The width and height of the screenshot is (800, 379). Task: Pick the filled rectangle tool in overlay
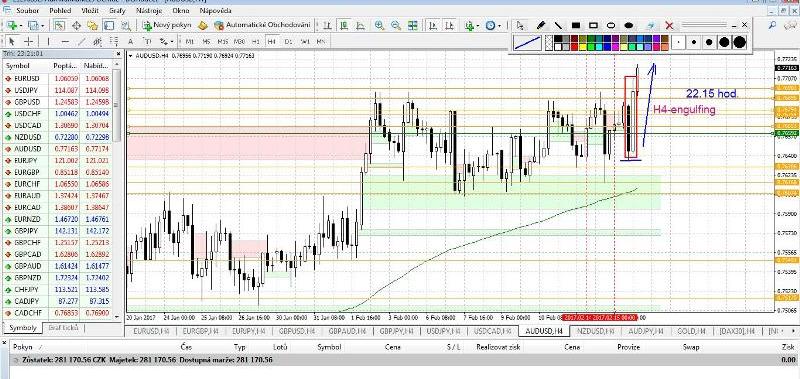click(x=576, y=25)
